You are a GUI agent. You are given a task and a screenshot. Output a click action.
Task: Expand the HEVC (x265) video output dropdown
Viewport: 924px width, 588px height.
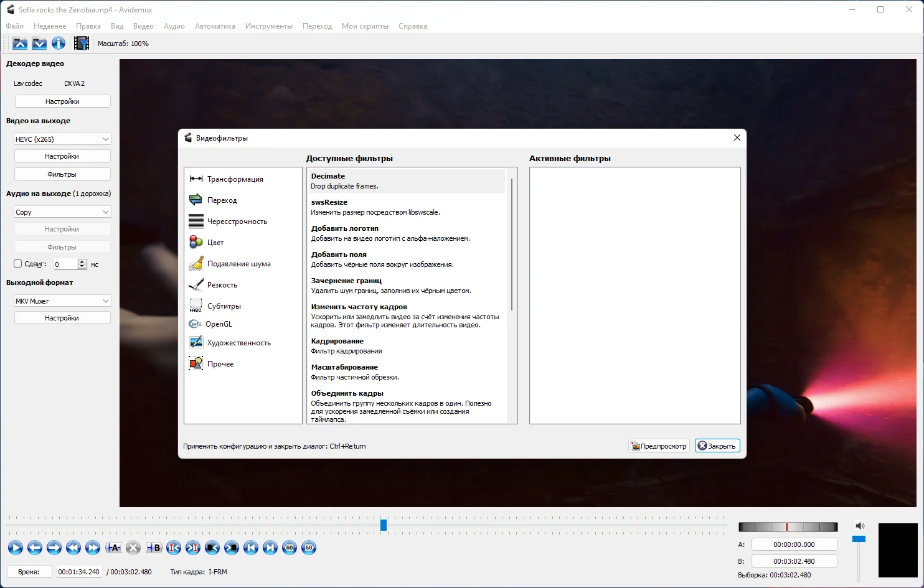click(62, 139)
